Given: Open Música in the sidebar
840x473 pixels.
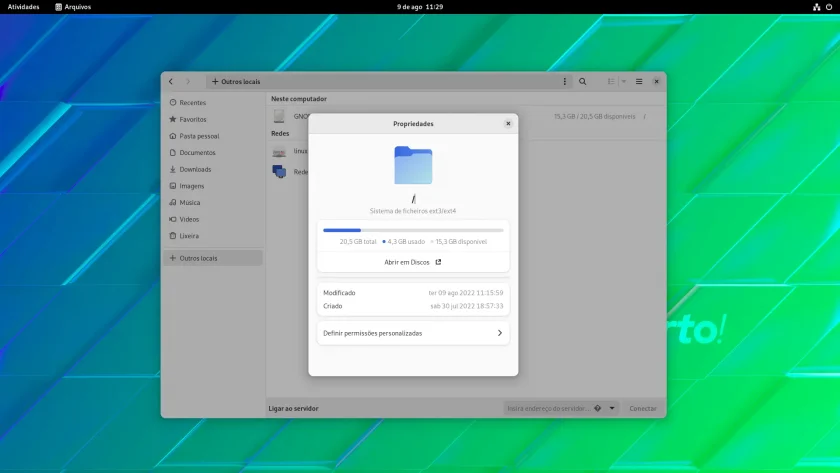Looking at the screenshot, I should pos(213,202).
